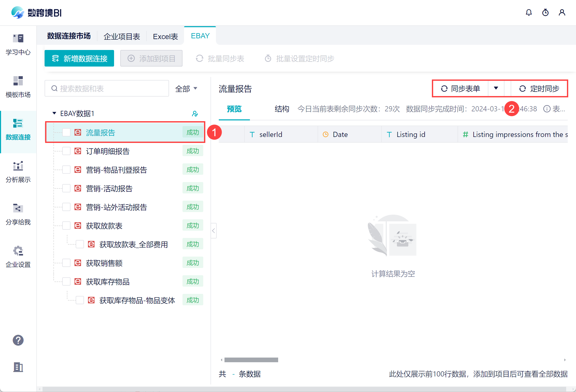
Task: Open the user profile icon
Action: [562, 12]
